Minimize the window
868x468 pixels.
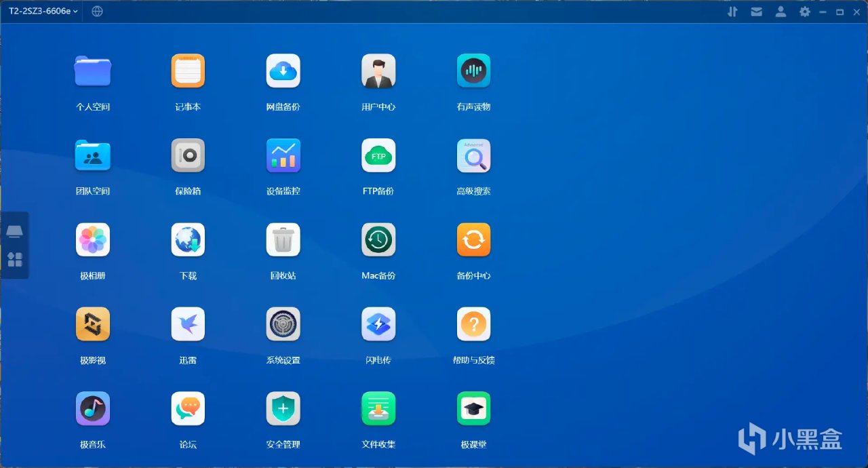(x=823, y=12)
